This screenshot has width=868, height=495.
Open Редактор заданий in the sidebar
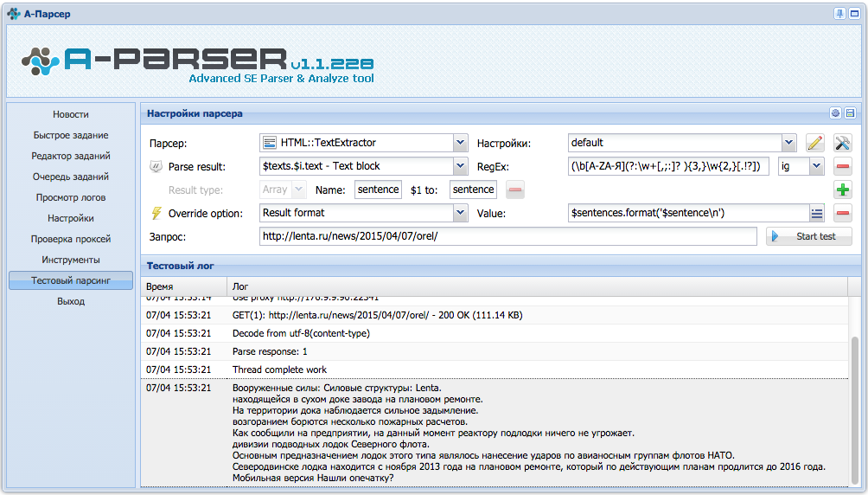[71, 156]
